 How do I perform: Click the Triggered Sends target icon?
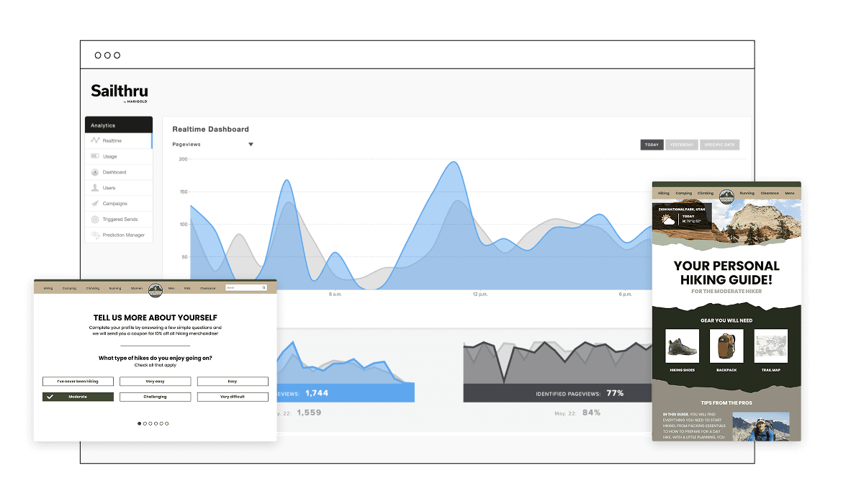pos(95,220)
